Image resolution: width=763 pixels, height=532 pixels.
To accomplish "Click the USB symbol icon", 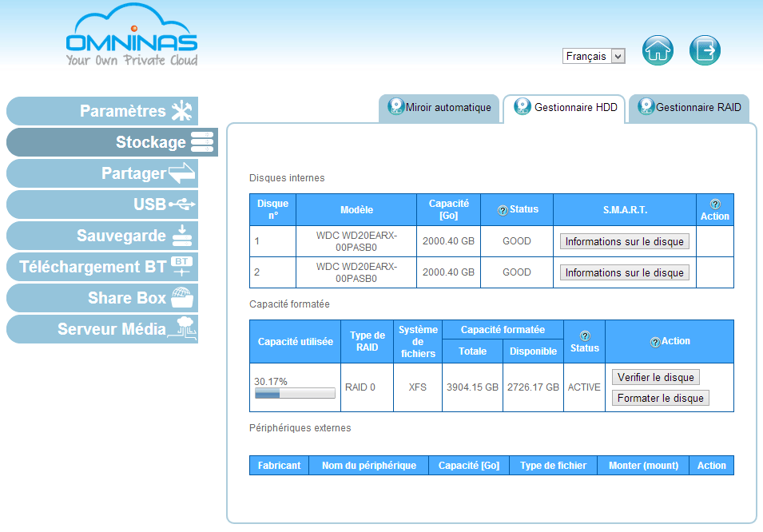I will click(182, 204).
